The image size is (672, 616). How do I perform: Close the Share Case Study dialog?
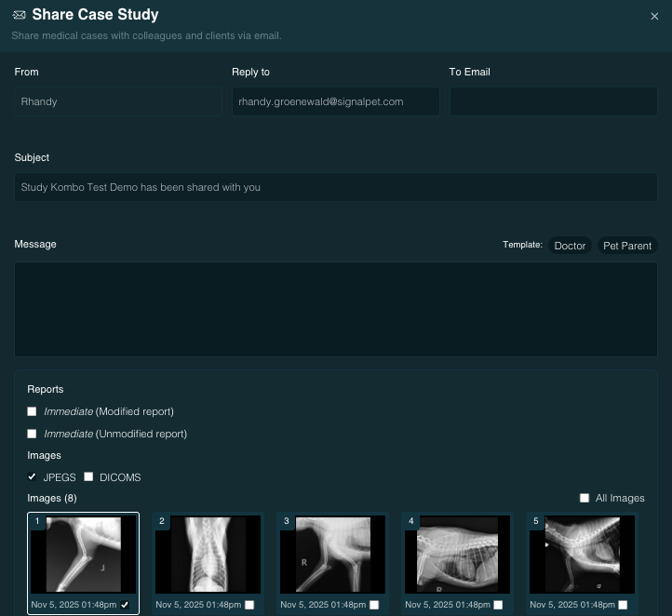coord(654,16)
